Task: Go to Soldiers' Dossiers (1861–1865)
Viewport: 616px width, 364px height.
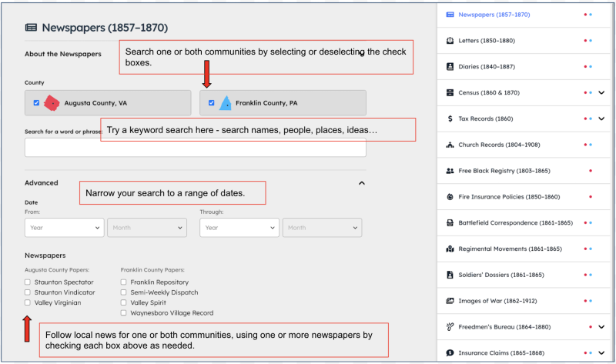Action: click(501, 275)
